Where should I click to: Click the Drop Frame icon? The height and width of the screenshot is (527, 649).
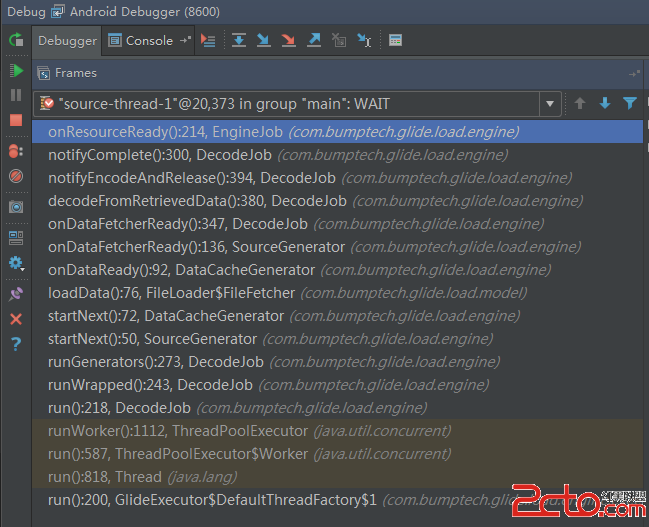pyautogui.click(x=339, y=40)
